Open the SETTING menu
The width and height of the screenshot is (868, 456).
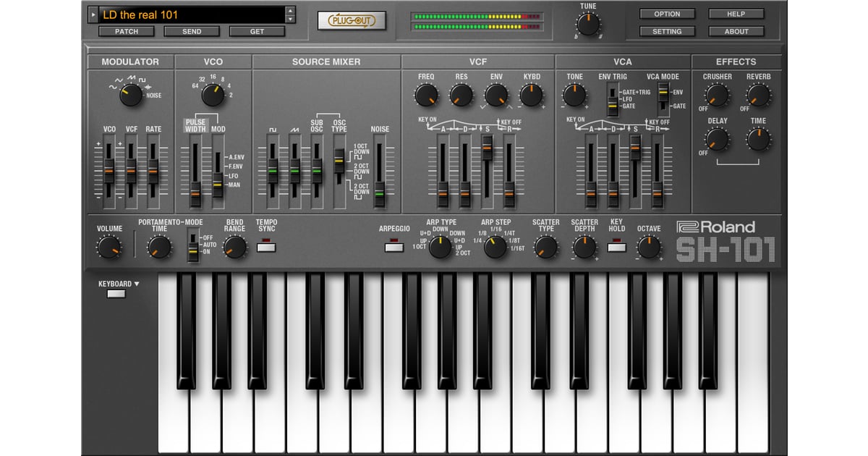[666, 31]
